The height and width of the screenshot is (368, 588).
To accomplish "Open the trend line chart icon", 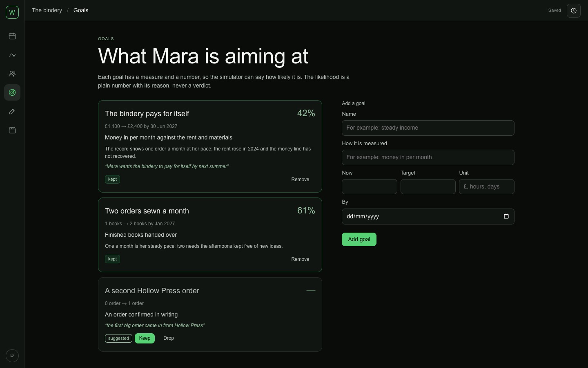I will point(12,55).
